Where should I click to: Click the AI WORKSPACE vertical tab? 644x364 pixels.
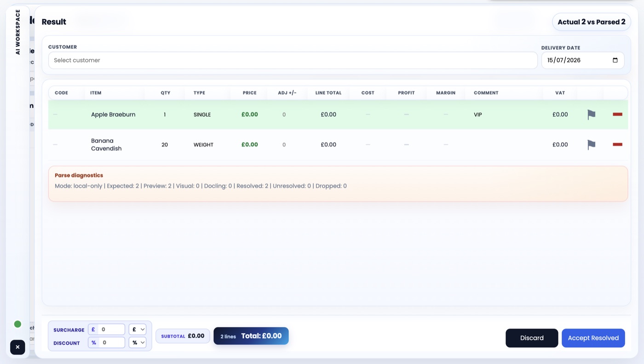pos(18,32)
